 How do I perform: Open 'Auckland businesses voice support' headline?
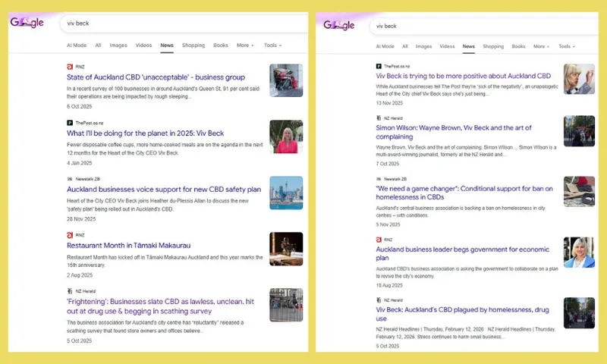click(164, 190)
